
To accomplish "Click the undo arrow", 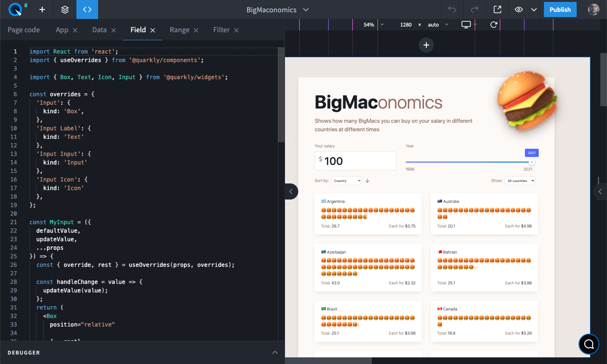I will pyautogui.click(x=452, y=9).
